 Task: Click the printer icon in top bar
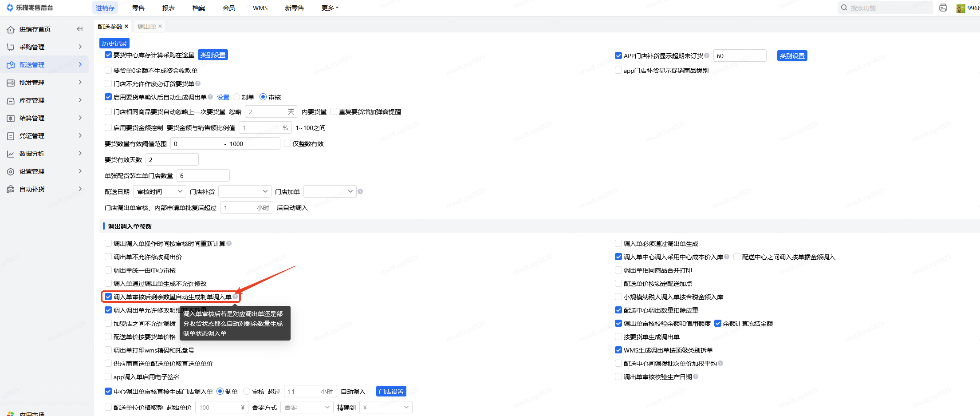point(943,8)
